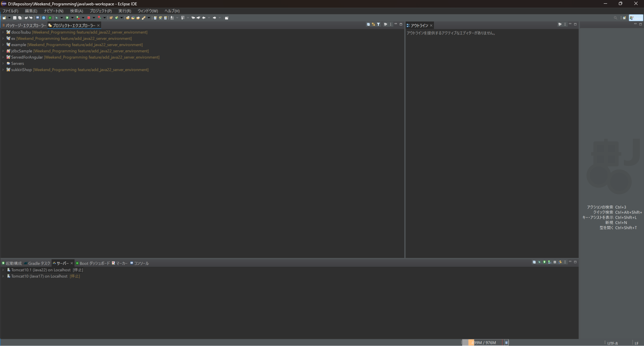Open the Run dropdown arrow in toolbar
Viewport: 644px width, 346px height.
72,18
